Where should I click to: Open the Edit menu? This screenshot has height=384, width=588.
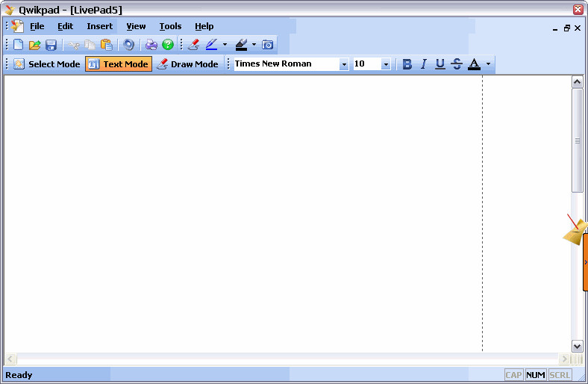pos(65,26)
